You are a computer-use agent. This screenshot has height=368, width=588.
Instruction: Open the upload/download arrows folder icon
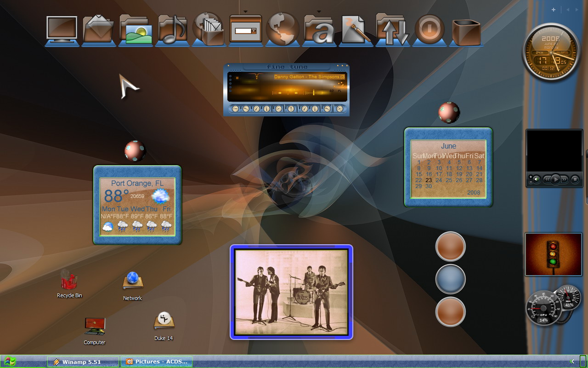(393, 29)
